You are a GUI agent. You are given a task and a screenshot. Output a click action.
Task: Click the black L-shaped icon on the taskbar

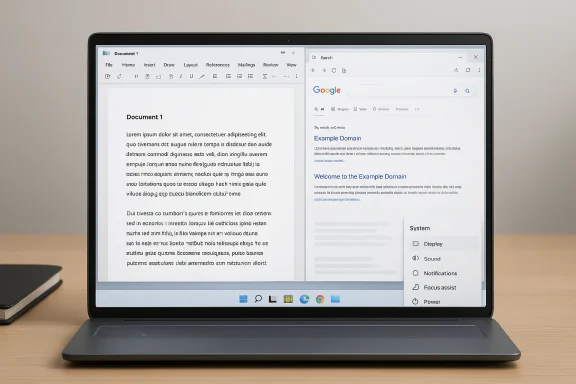click(x=273, y=299)
